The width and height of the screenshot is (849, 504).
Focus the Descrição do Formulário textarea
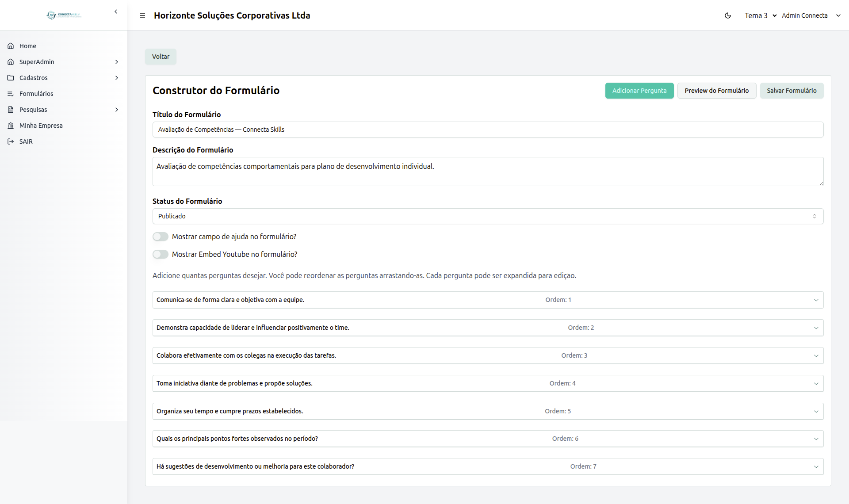tap(488, 172)
